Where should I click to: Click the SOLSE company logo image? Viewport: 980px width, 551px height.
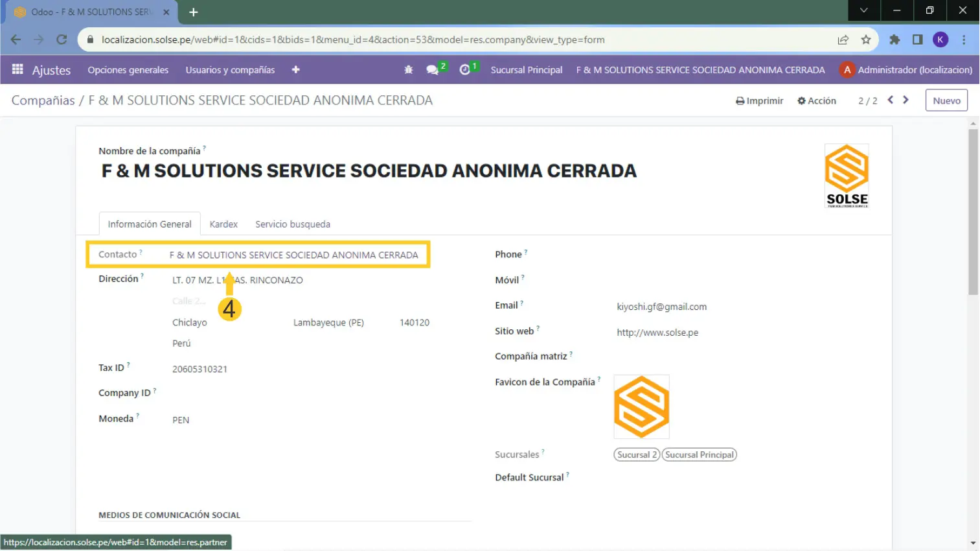click(847, 176)
